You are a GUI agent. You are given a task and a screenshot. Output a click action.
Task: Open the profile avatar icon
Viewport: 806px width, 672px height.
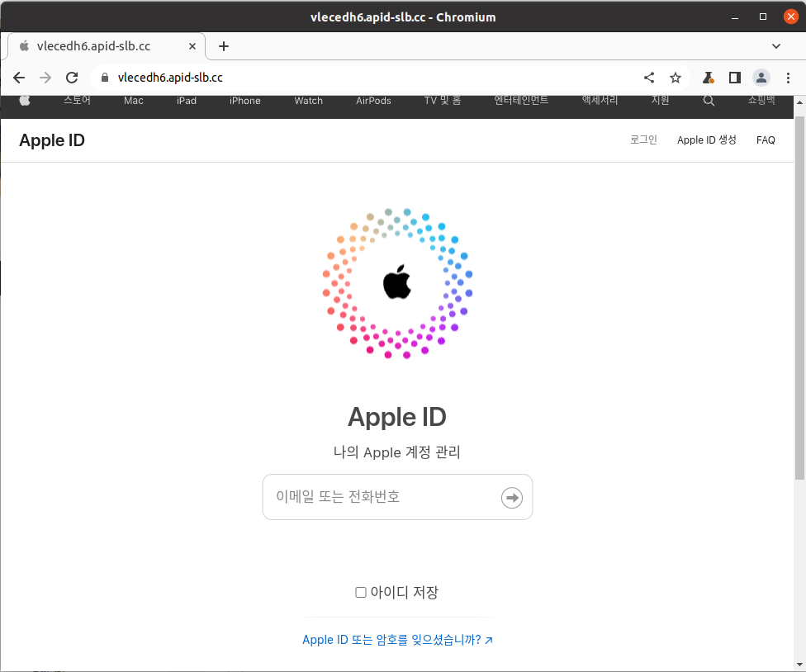[761, 78]
